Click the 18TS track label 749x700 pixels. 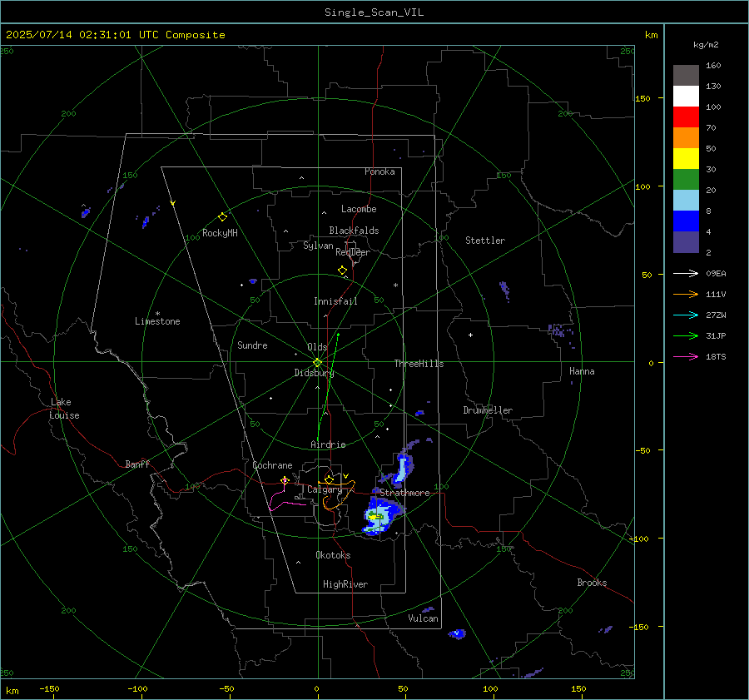pos(716,357)
